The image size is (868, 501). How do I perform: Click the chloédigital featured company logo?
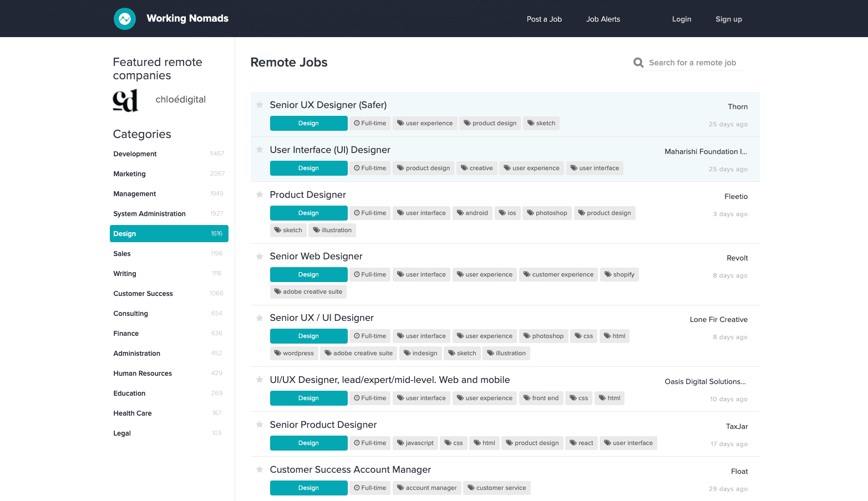[126, 100]
